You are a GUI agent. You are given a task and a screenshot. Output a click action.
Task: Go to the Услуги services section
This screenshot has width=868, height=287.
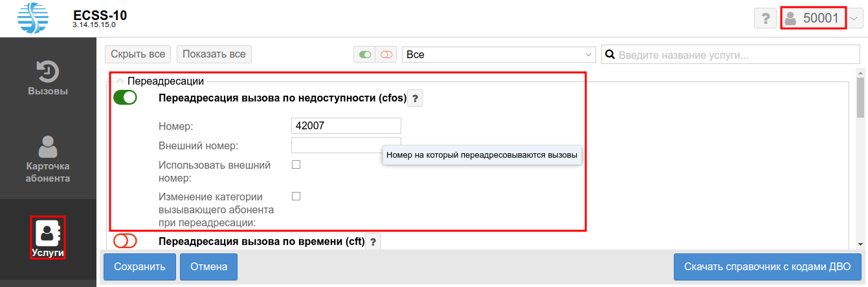(x=48, y=238)
